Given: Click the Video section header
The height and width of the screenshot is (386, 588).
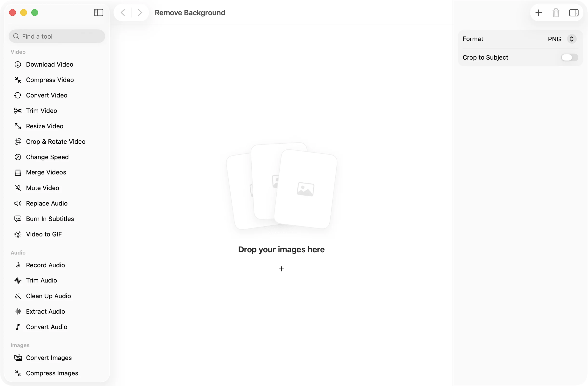Looking at the screenshot, I should (18, 52).
